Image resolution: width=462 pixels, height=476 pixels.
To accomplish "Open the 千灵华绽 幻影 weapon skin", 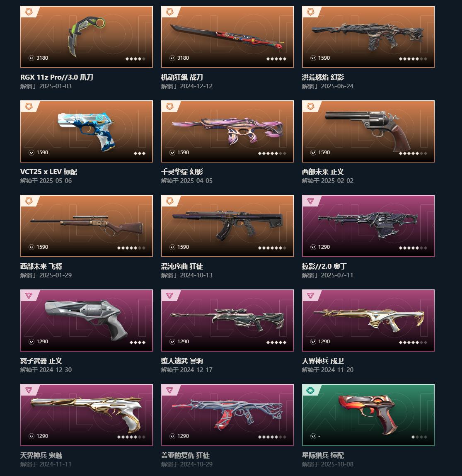I will click(x=227, y=131).
